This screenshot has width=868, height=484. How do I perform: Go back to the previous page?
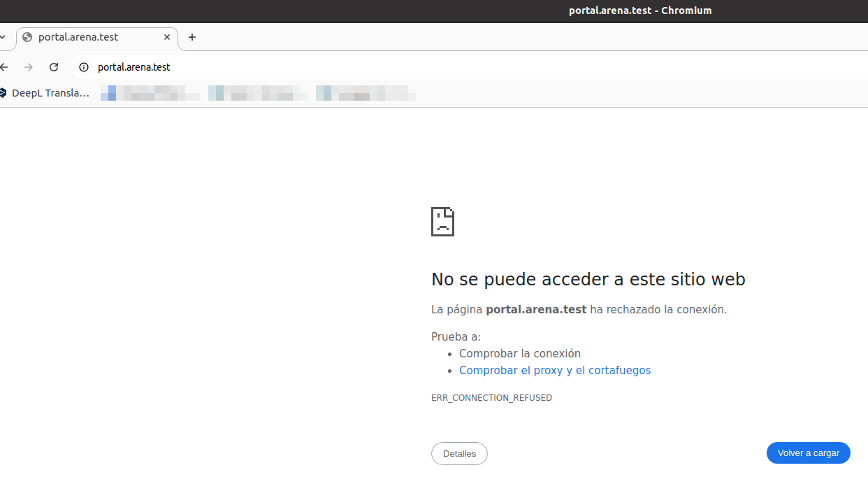pyautogui.click(x=3, y=67)
